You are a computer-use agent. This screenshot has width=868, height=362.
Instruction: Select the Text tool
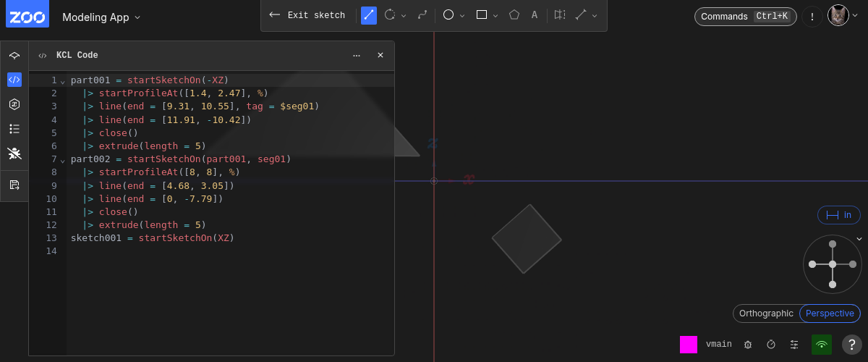tap(535, 15)
